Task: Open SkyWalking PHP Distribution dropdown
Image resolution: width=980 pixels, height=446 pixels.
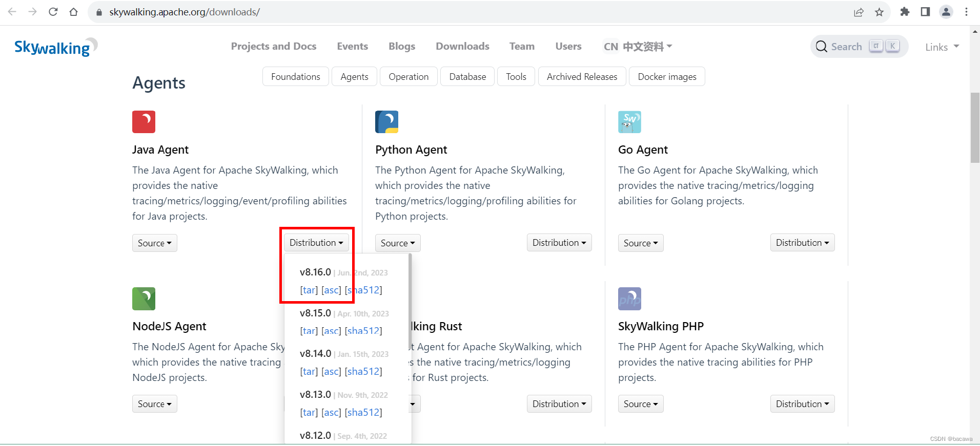Action: (802, 404)
